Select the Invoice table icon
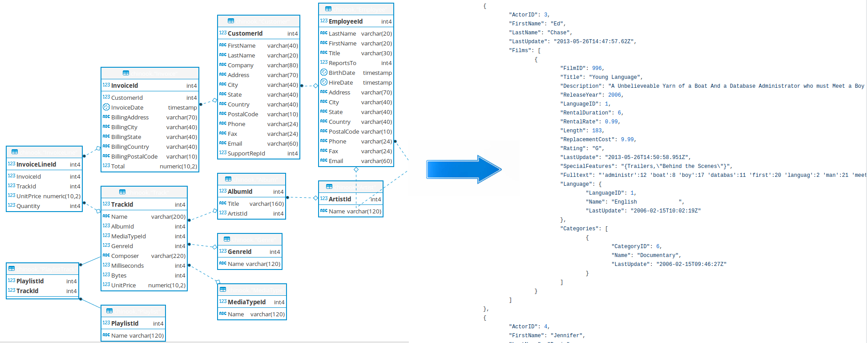Viewport: 868px width, 343px height. [126, 73]
